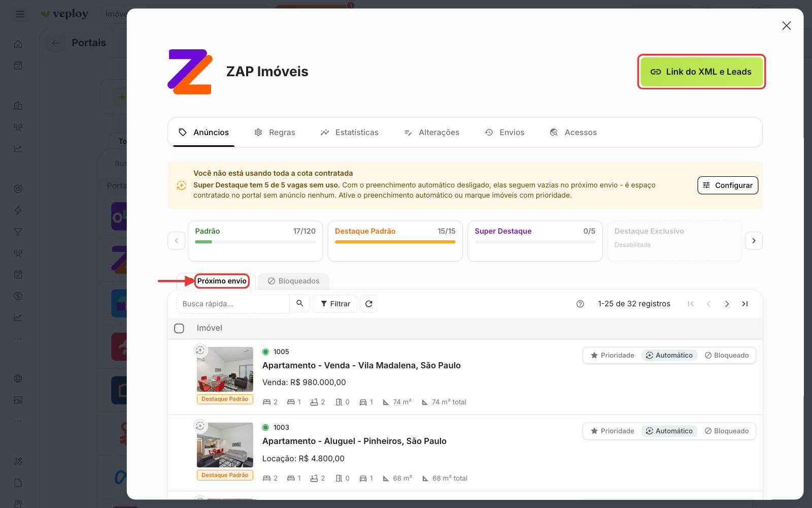Image resolution: width=812 pixels, height=508 pixels.
Task: Show next quota cards with right chevron
Action: pos(754,241)
